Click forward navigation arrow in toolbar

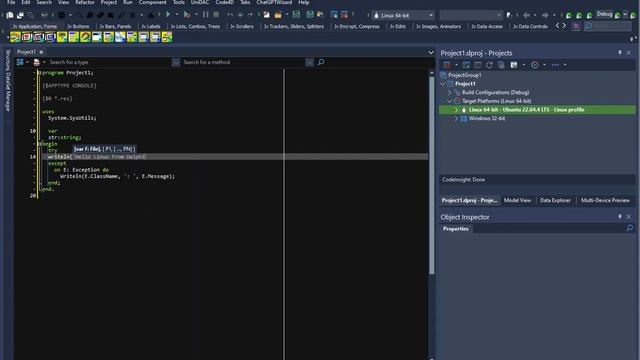pyautogui.click(x=545, y=15)
